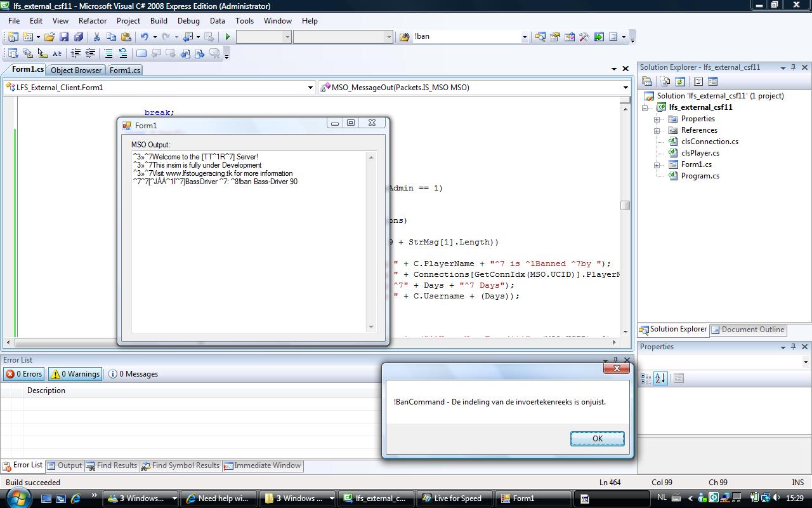Screen dimensions: 812x508
Task: Toggle the 0 Errors filter button
Action: (24, 374)
